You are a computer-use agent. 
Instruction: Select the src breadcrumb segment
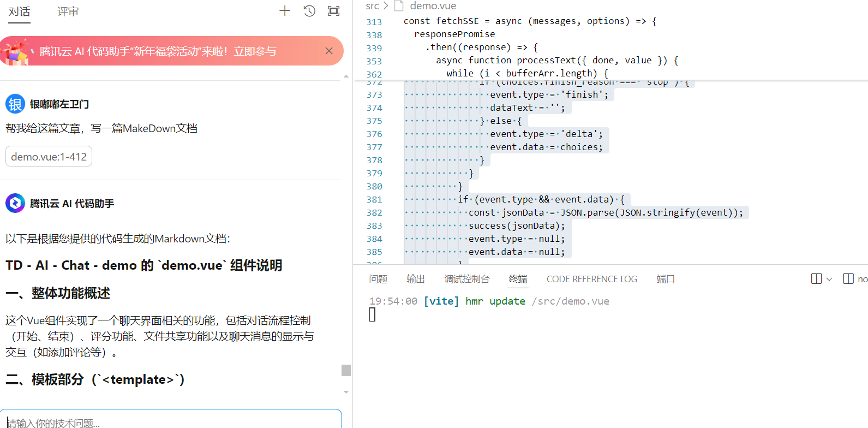[372, 6]
